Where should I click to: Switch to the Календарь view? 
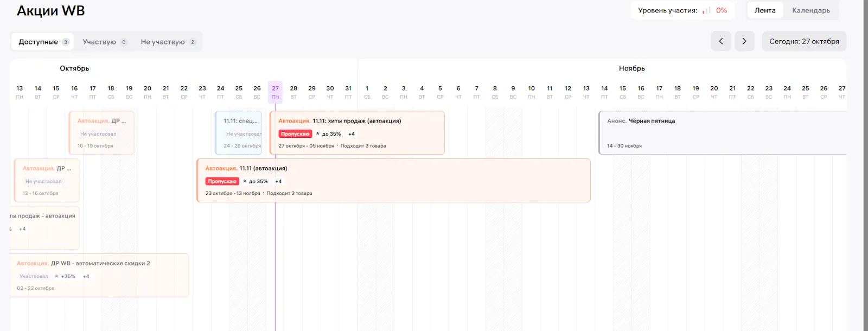click(810, 10)
